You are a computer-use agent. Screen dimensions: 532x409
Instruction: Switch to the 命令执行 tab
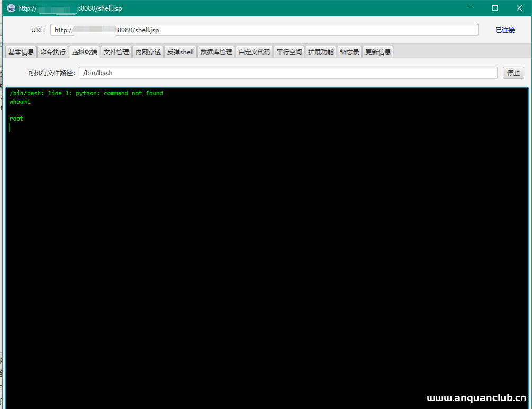[53, 52]
